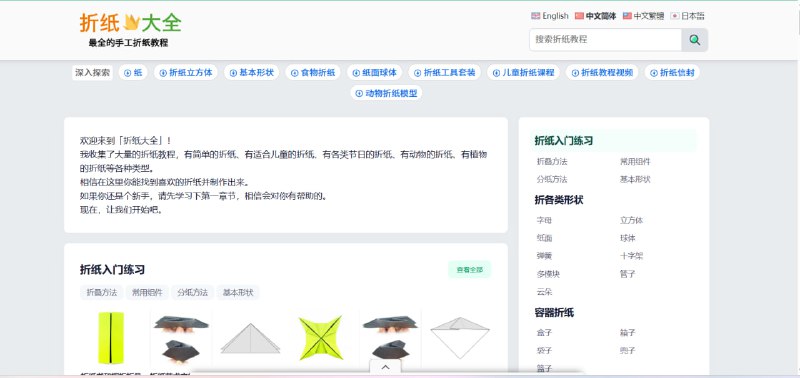Select the 基本形状 filter chip under 折纸入门练习
This screenshot has width=800, height=378.
[x=238, y=293]
